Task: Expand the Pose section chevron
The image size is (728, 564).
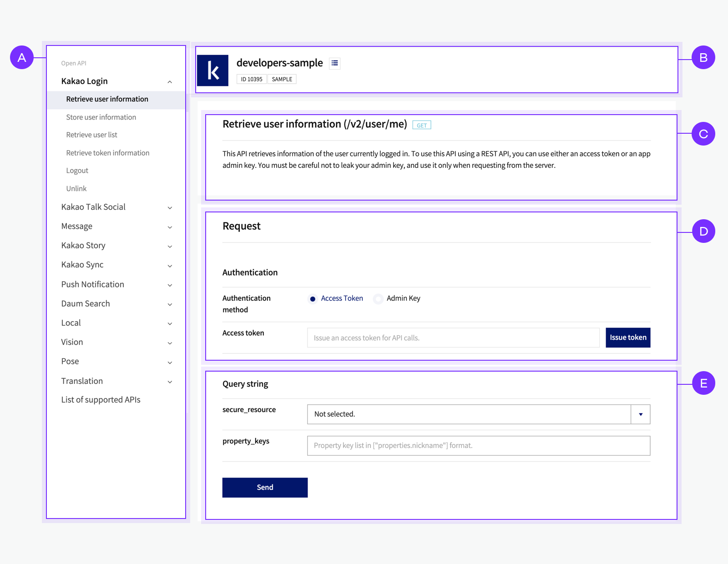Action: 170,363
